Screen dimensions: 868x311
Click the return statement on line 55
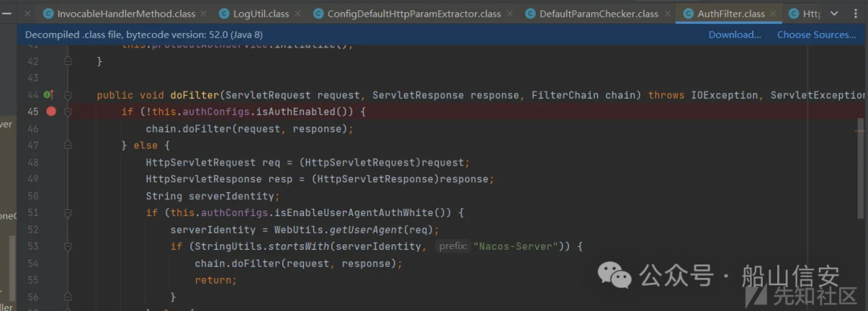click(216, 280)
